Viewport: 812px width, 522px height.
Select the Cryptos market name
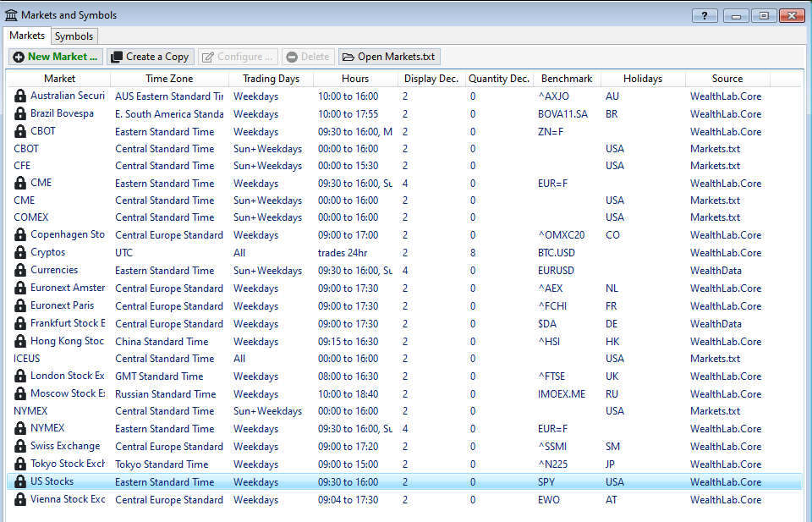coord(47,252)
